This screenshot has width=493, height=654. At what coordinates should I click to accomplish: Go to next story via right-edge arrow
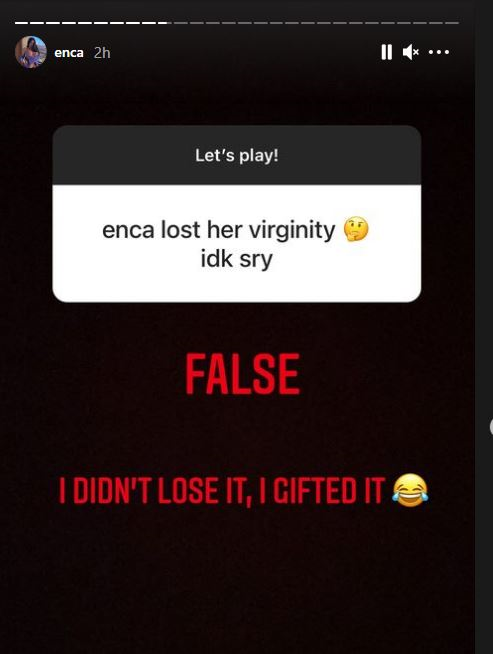point(491,427)
